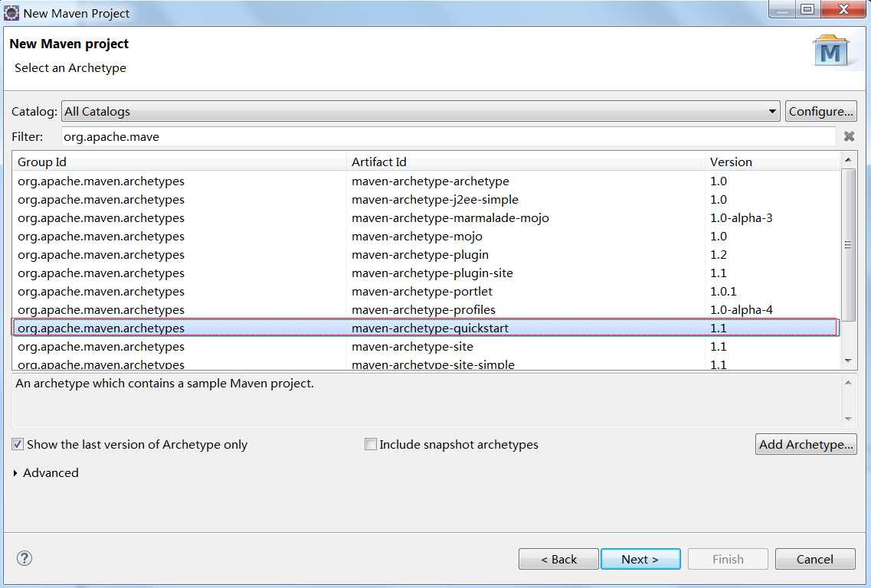This screenshot has height=588, width=871.
Task: Click version 1.0-alpha-3 cell
Action: [741, 217]
